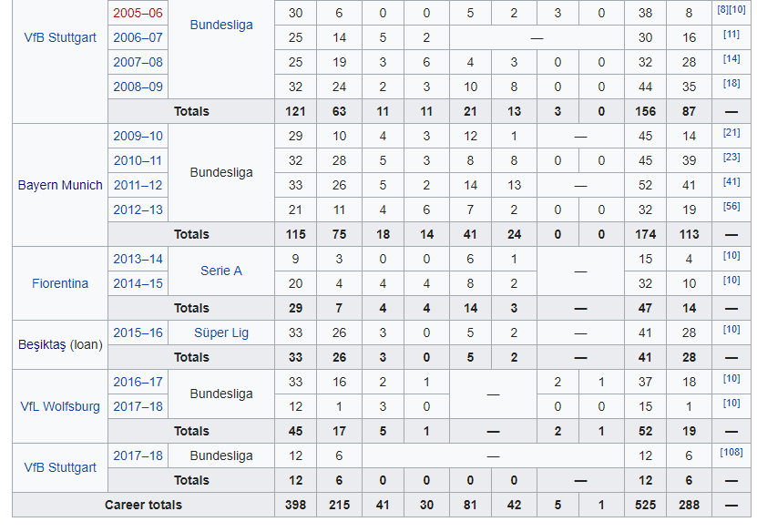The height and width of the screenshot is (532, 757).
Task: Click the 2016–17 season link
Action: (x=138, y=382)
